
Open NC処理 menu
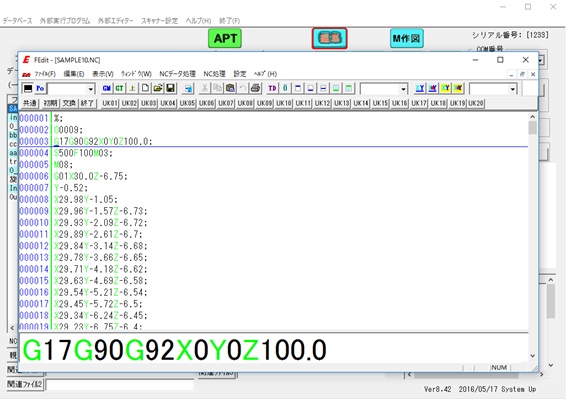point(214,74)
